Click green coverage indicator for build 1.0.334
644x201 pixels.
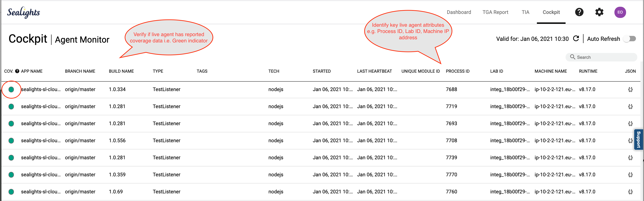11,89
